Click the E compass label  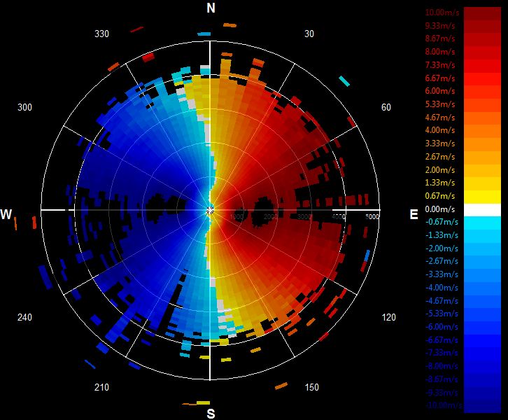point(414,214)
